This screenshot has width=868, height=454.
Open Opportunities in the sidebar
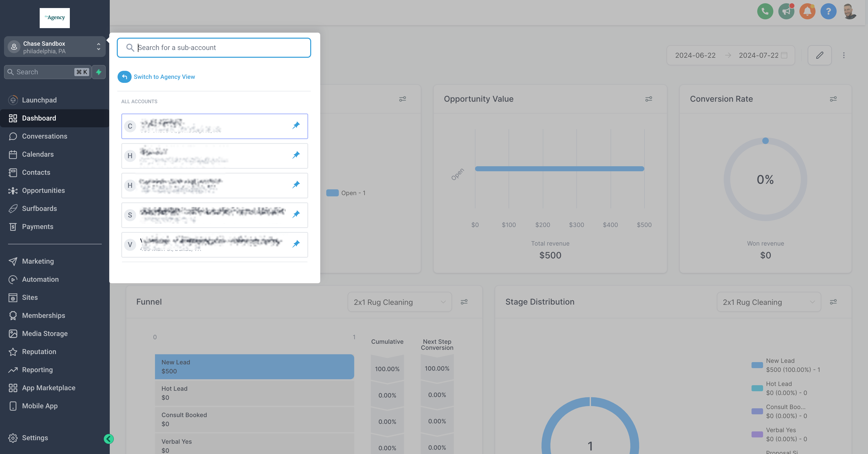[x=55, y=191]
